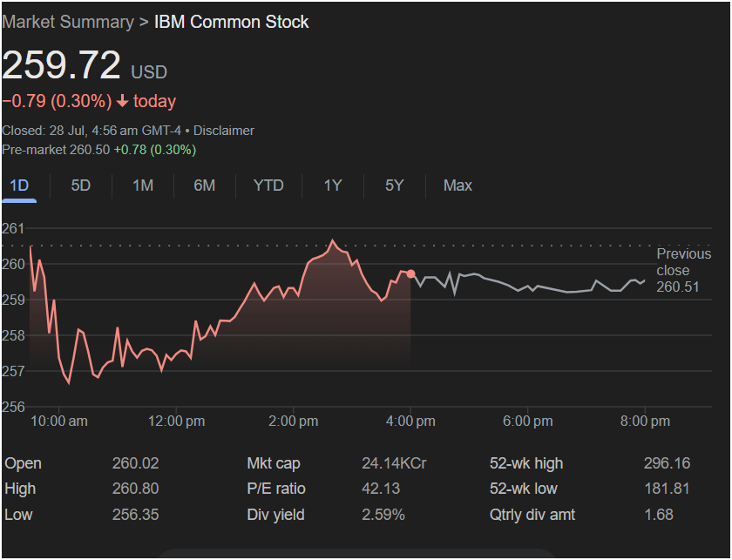Click the Qtrly div amt label

(x=532, y=515)
